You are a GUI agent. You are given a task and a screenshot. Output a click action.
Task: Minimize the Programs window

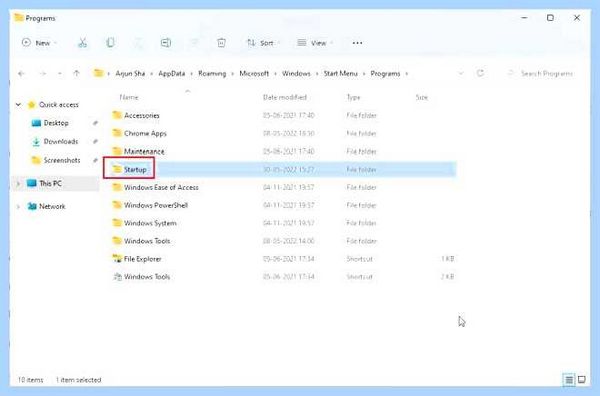tap(524, 18)
